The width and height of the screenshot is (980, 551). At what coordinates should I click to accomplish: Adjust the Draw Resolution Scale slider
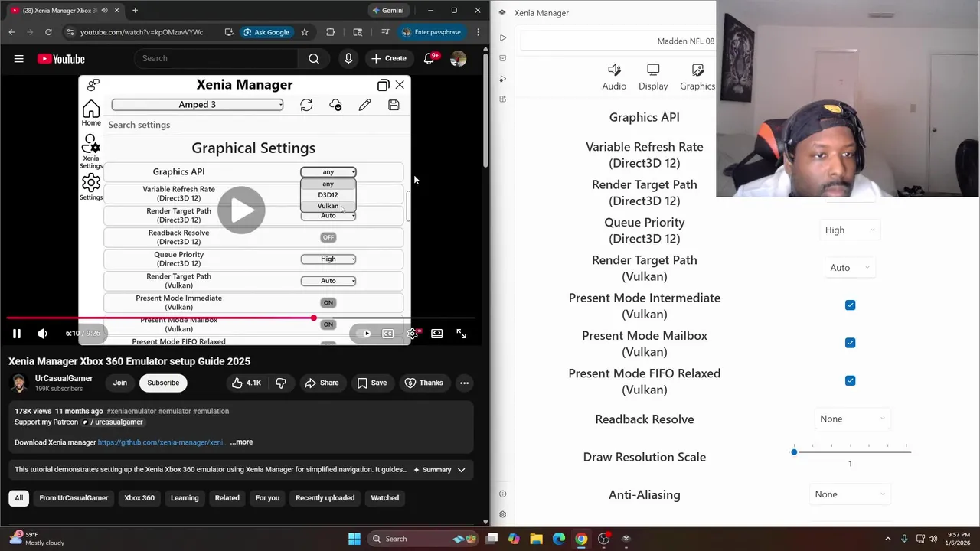pyautogui.click(x=850, y=452)
